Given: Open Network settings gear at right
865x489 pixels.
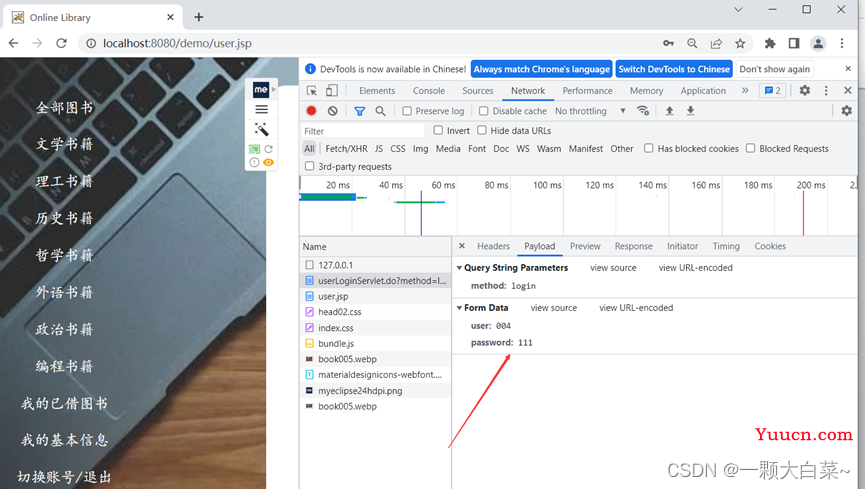Looking at the screenshot, I should 846,111.
